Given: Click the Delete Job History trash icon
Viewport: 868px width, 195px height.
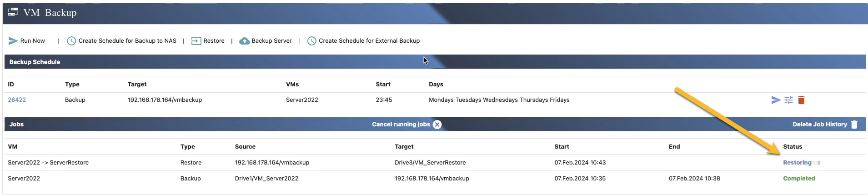Looking at the screenshot, I should (x=854, y=125).
